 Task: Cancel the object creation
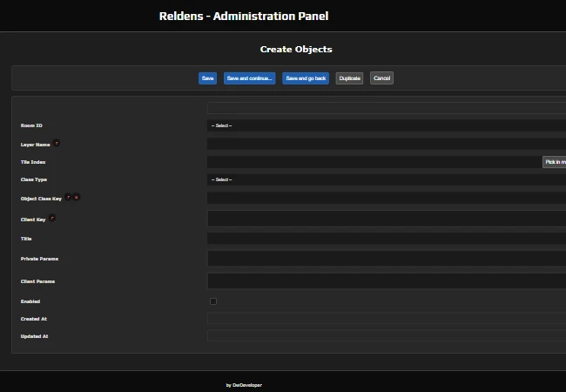coord(381,78)
